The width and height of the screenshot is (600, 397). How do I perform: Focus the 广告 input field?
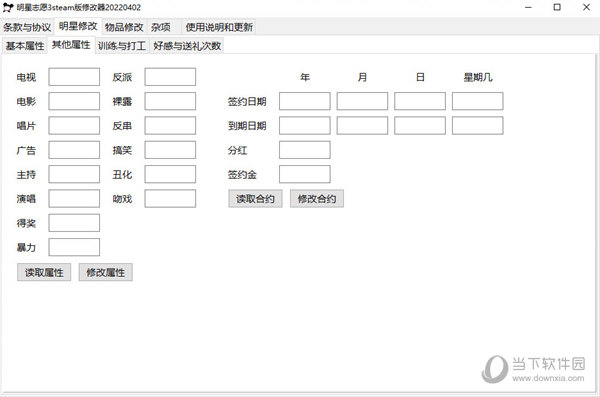(x=74, y=150)
